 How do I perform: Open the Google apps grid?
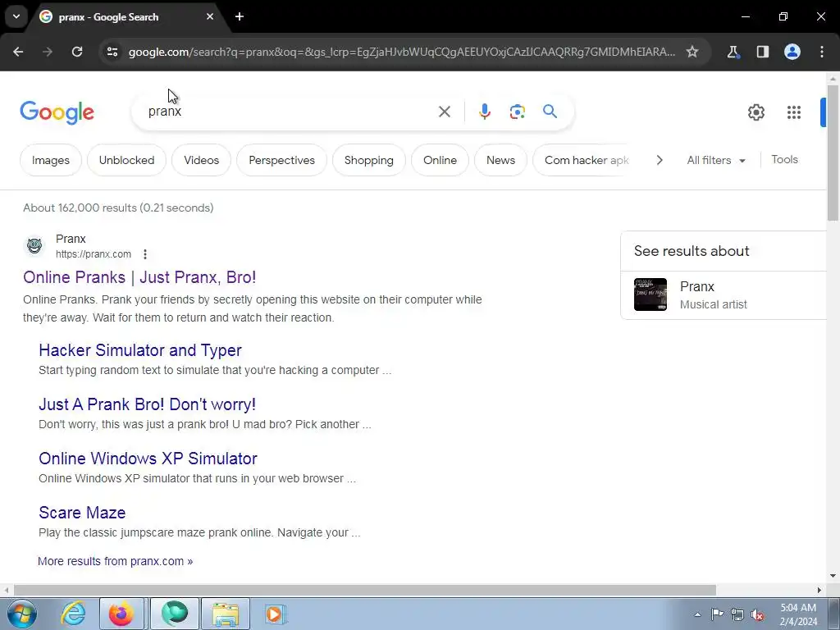click(794, 112)
